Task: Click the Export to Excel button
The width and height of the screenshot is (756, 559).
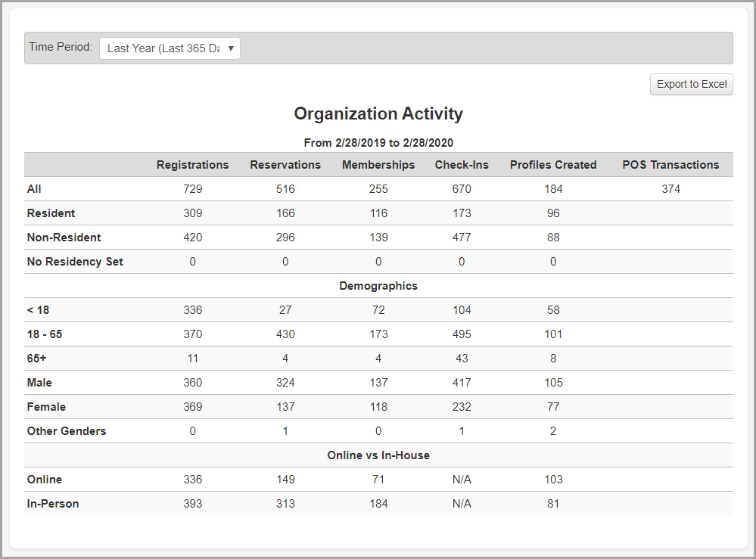Action: coord(691,84)
